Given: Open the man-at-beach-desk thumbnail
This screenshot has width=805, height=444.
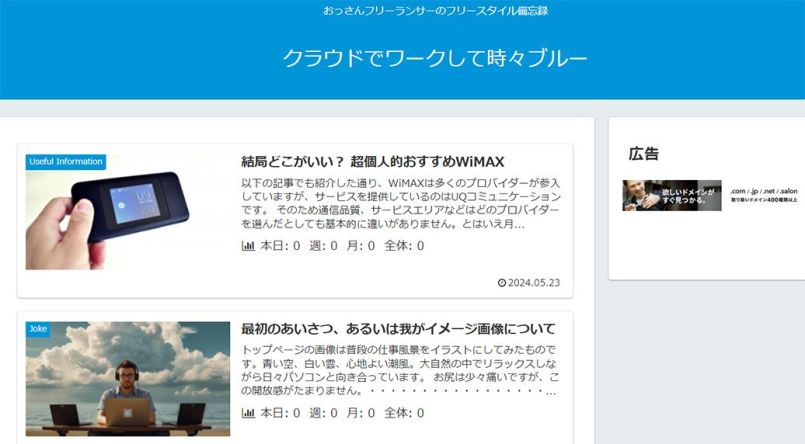Looking at the screenshot, I should (x=128, y=379).
